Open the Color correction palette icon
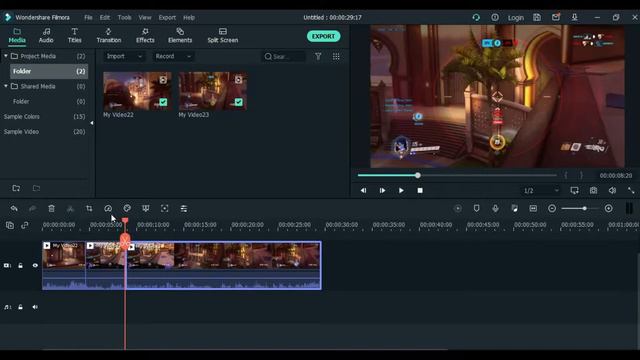Image resolution: width=640 pixels, height=360 pixels. [x=127, y=209]
